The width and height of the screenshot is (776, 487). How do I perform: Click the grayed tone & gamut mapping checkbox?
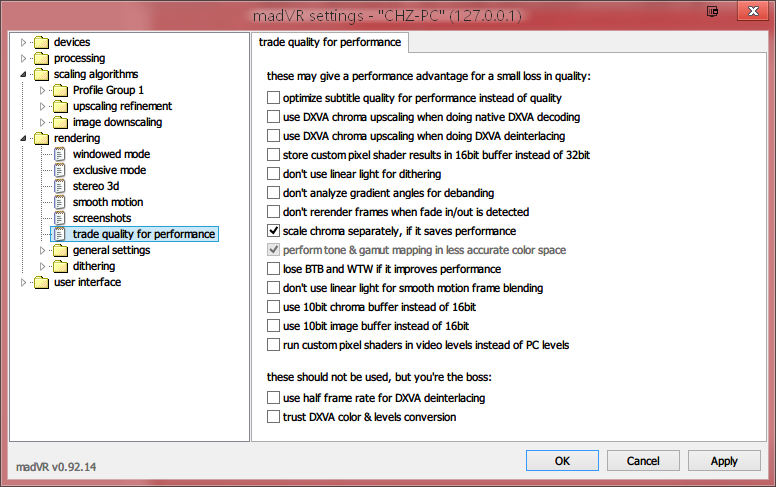tap(273, 249)
